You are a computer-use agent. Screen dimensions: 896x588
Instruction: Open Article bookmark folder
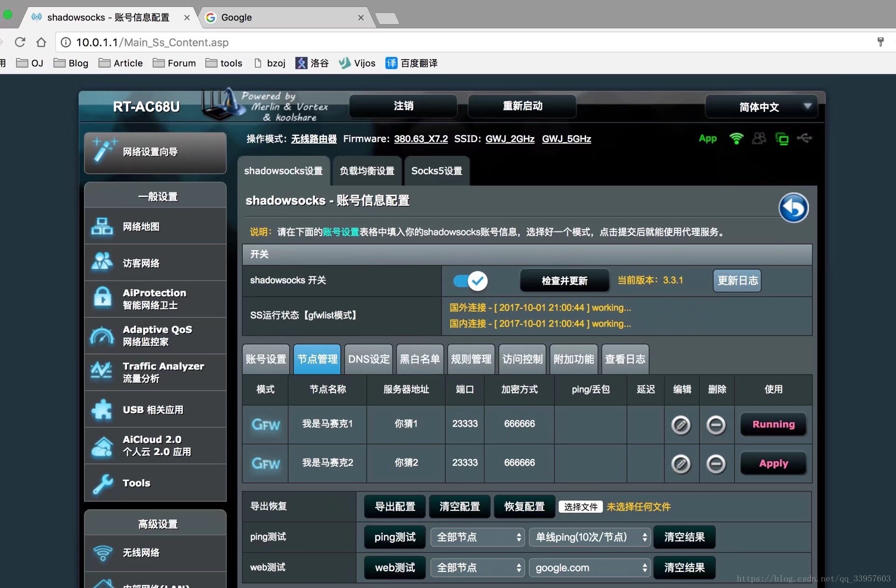click(121, 63)
